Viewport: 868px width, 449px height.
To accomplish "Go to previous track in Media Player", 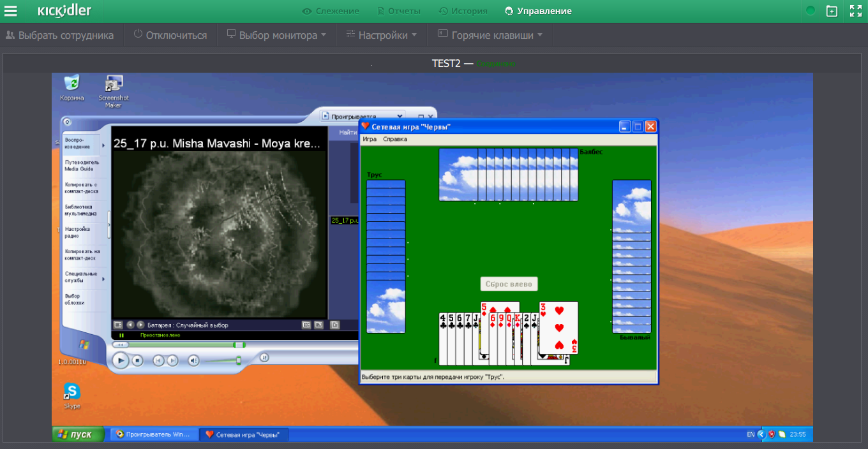I will 158,361.
